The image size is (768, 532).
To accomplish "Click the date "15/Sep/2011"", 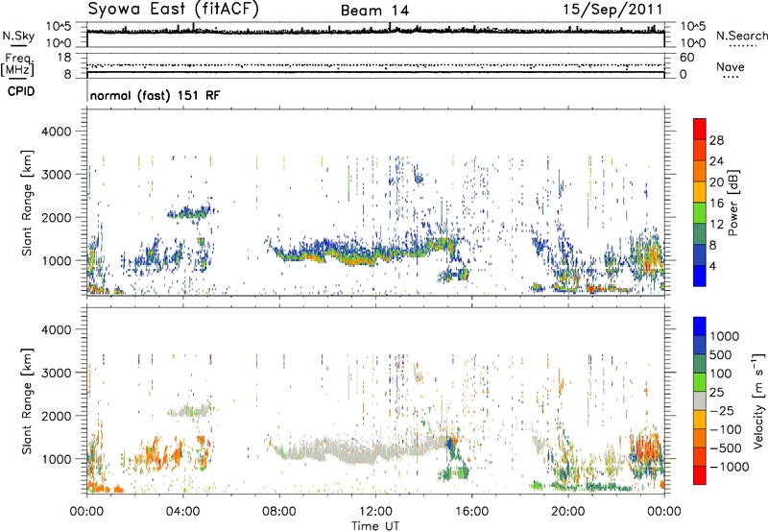I will [x=612, y=9].
